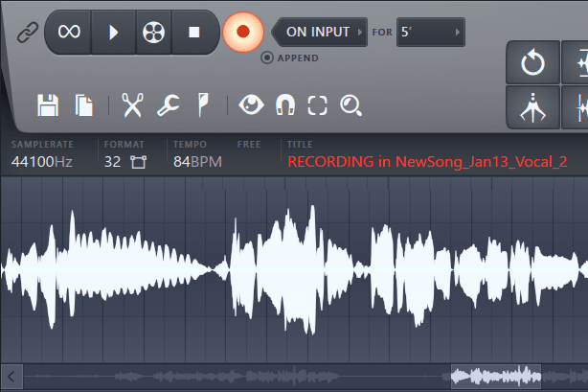Click the select region brackets icon
Viewport: 588px width, 392px height.
coord(317,105)
